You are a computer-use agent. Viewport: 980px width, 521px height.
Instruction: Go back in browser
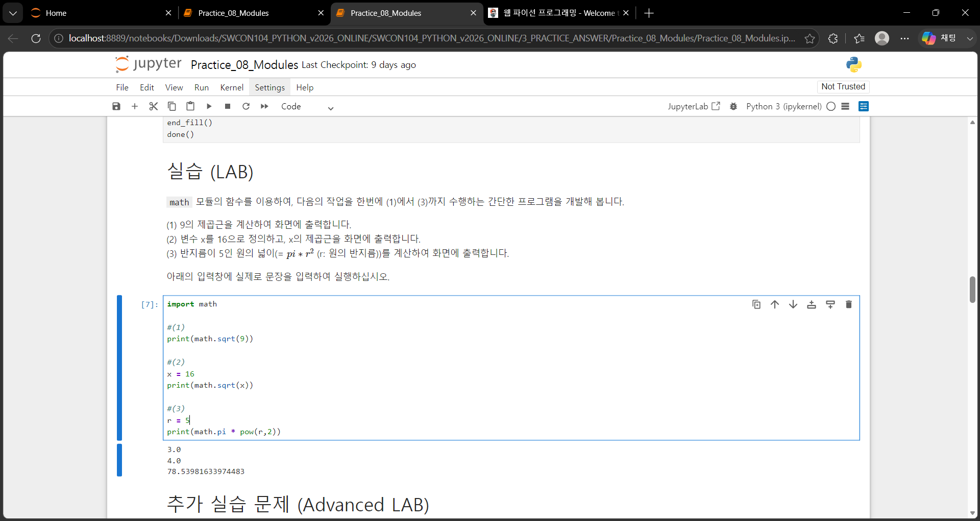pos(13,38)
